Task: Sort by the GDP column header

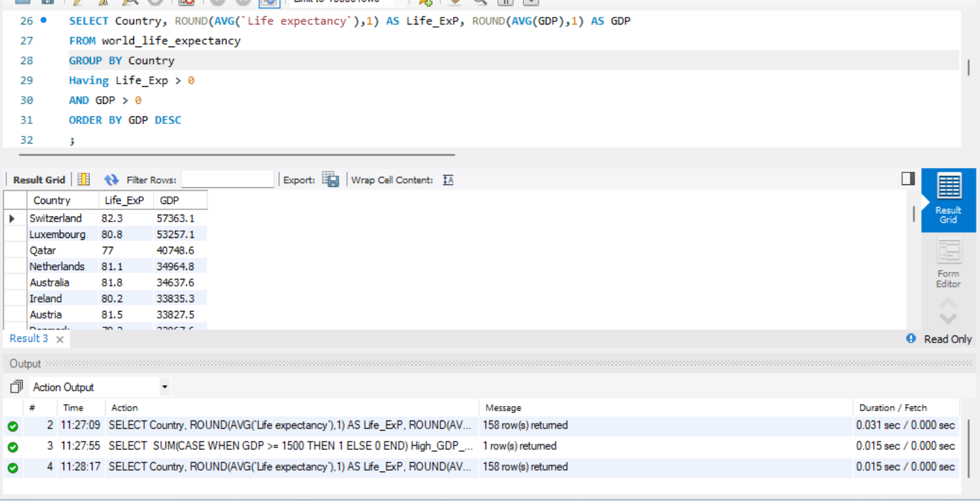Action: point(181,200)
